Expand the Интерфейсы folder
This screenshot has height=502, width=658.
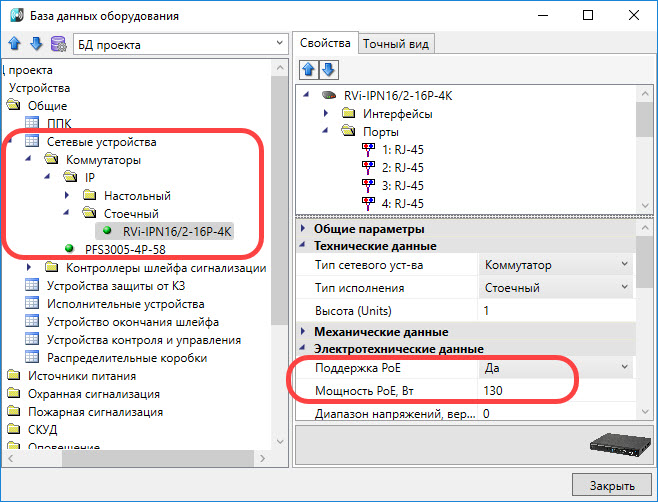click(x=326, y=113)
